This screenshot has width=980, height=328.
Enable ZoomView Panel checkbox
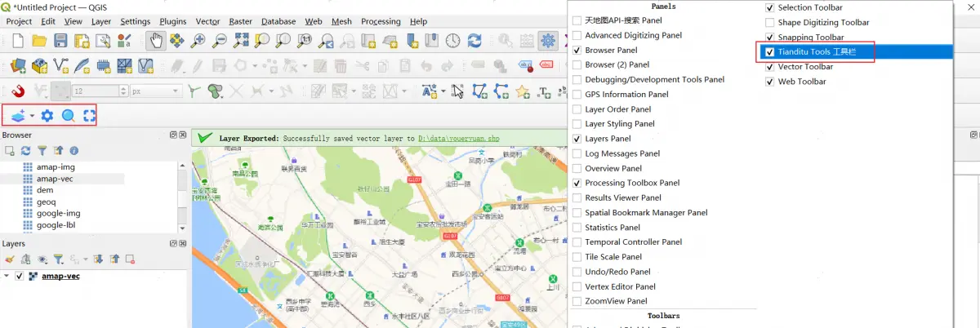pos(577,301)
